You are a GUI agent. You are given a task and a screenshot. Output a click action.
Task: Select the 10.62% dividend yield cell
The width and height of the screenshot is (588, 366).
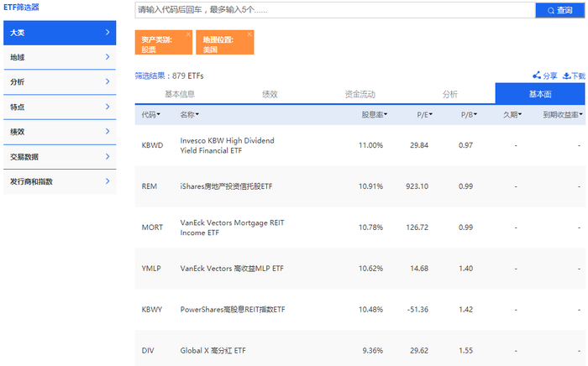point(370,269)
